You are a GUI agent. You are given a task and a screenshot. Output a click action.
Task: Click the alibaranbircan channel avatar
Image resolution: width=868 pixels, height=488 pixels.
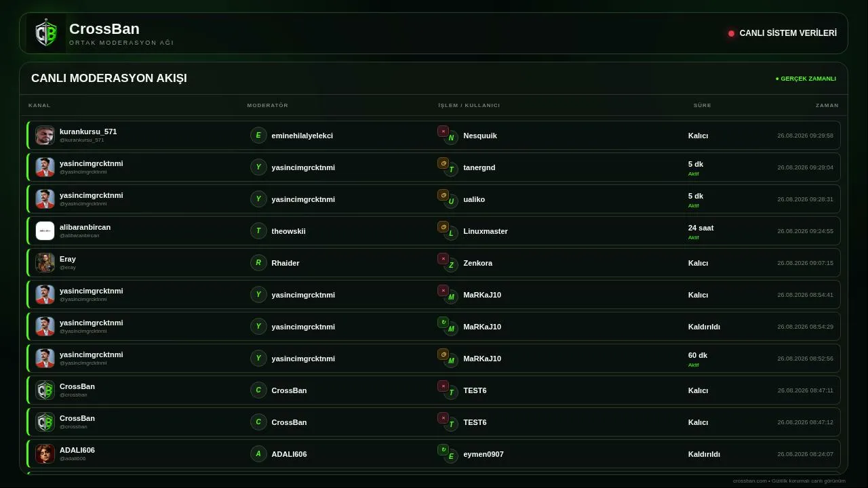point(45,230)
